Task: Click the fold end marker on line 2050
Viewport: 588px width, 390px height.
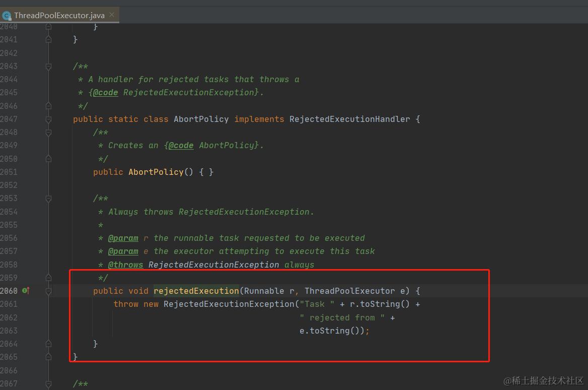Action: point(48,159)
